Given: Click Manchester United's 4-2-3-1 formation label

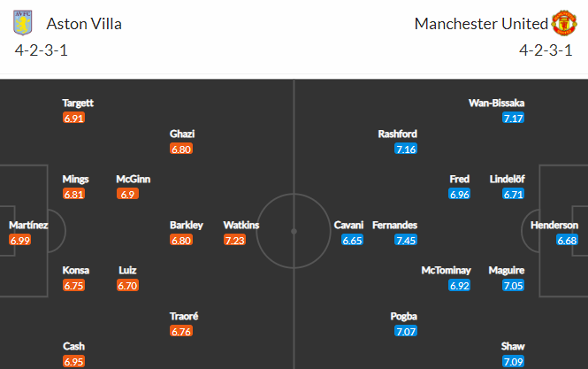Looking at the screenshot, I should click(546, 50).
